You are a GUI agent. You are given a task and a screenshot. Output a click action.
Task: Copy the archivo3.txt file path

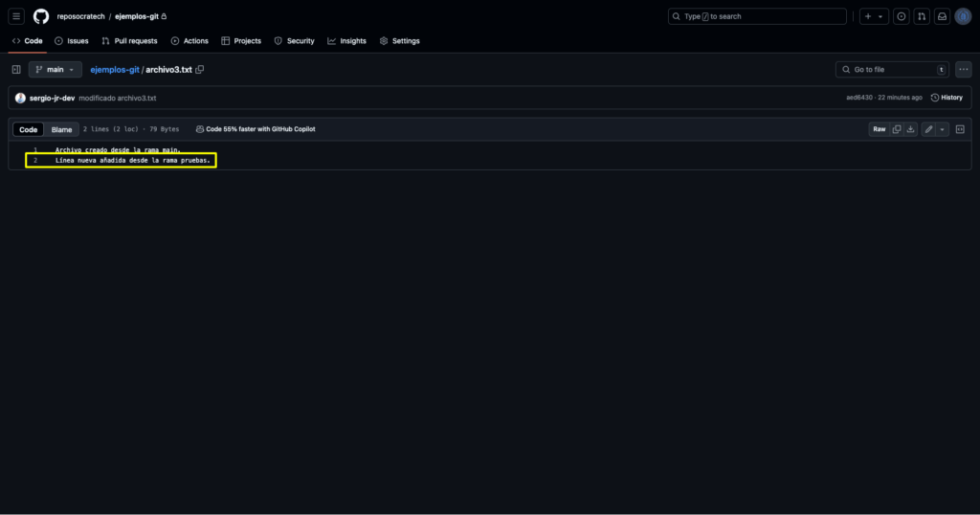(x=200, y=69)
